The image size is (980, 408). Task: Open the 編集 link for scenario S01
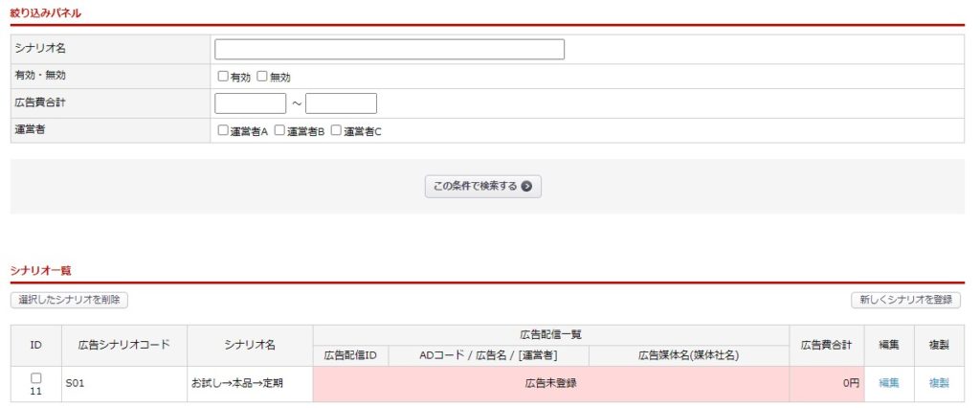(x=889, y=383)
